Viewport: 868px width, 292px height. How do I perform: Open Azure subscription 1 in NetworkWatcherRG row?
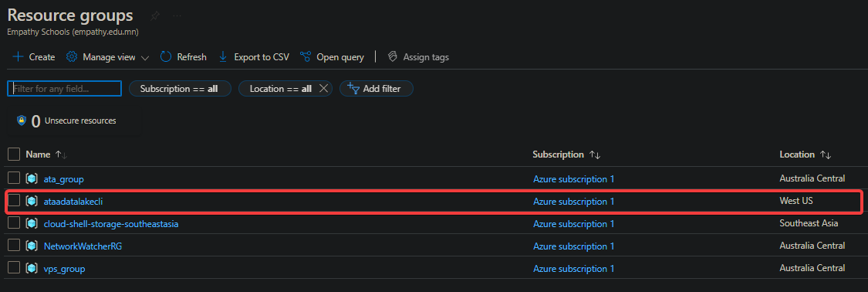point(573,246)
